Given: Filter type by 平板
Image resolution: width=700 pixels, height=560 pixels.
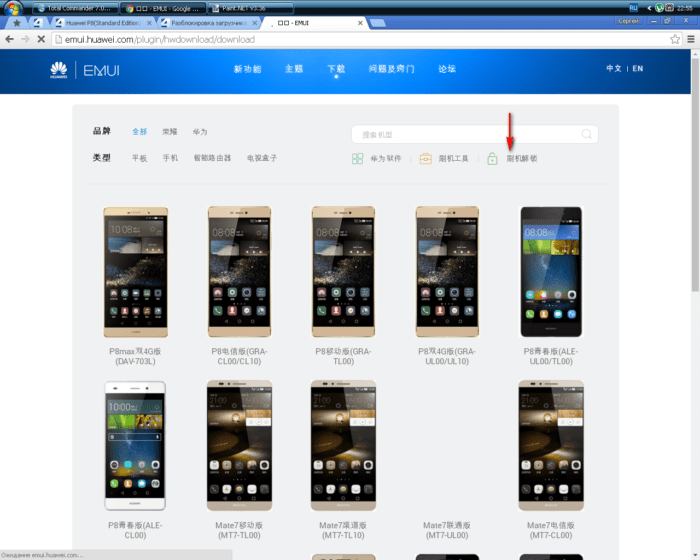Looking at the screenshot, I should pyautogui.click(x=139, y=158).
